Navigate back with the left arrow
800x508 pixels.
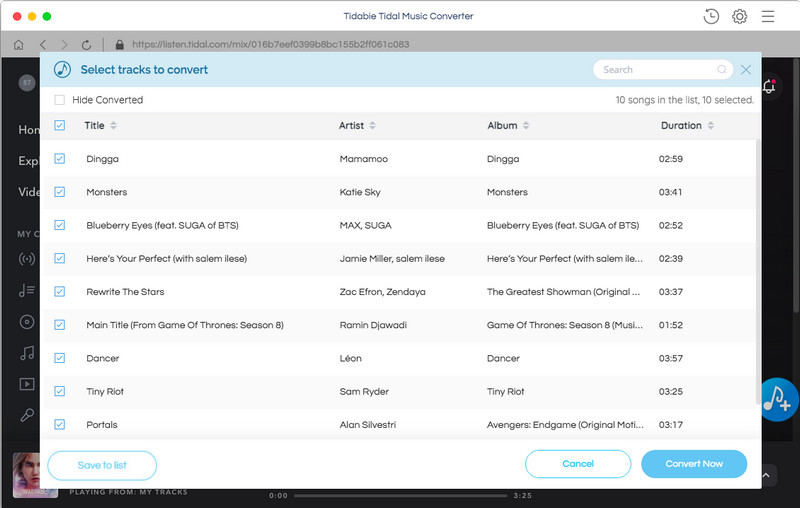[43, 45]
